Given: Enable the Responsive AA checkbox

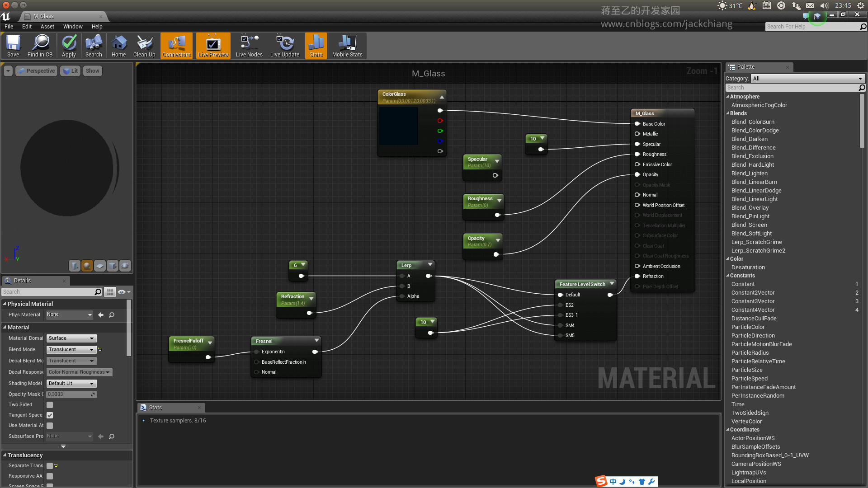Looking at the screenshot, I should point(50,476).
